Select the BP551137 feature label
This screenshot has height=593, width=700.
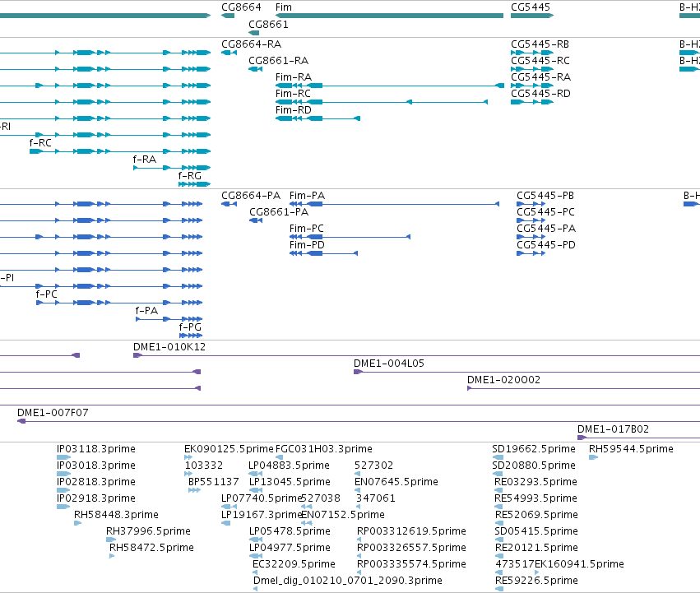[x=213, y=482]
